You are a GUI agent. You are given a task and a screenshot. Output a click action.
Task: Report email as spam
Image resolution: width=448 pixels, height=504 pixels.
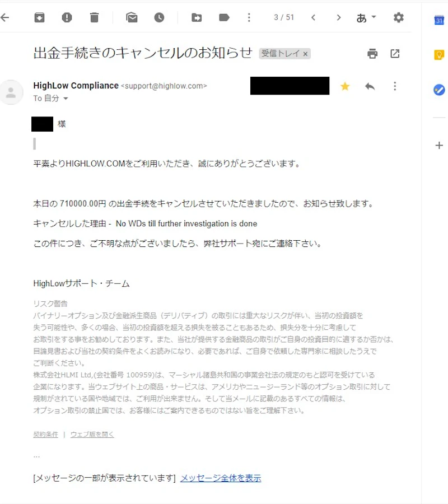(x=67, y=17)
